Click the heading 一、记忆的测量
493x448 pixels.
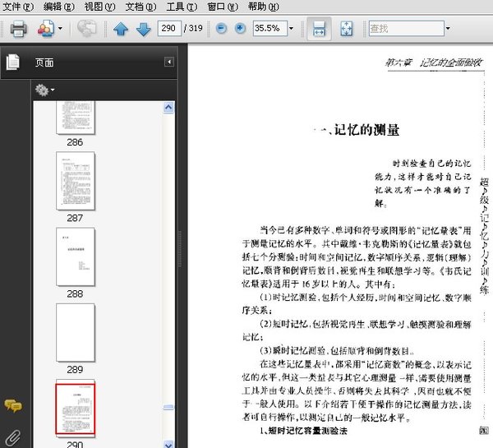(357, 130)
